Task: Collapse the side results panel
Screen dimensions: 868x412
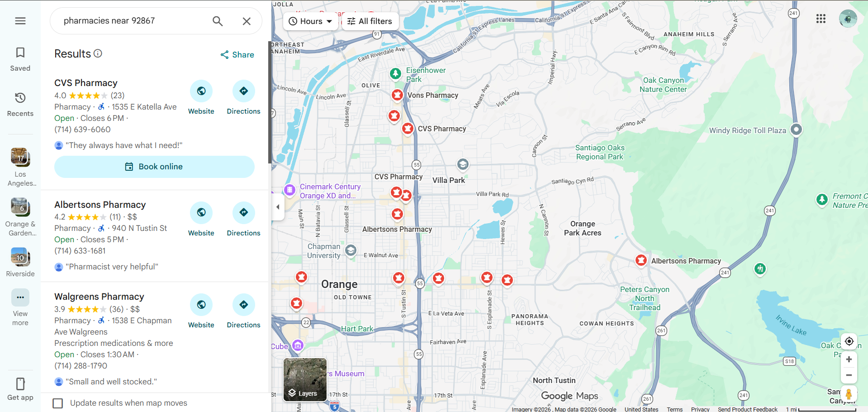Action: [278, 207]
